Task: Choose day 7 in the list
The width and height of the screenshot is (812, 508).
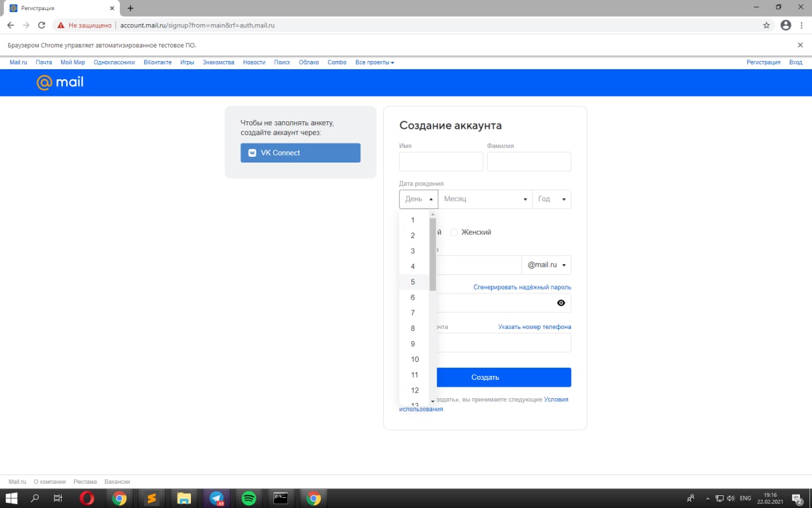Action: pos(414,313)
